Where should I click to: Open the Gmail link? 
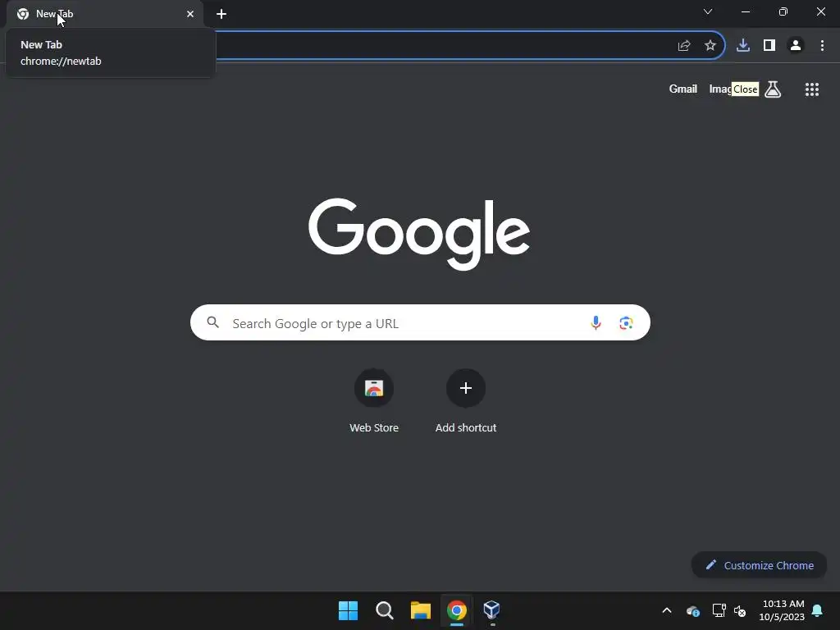pyautogui.click(x=683, y=89)
